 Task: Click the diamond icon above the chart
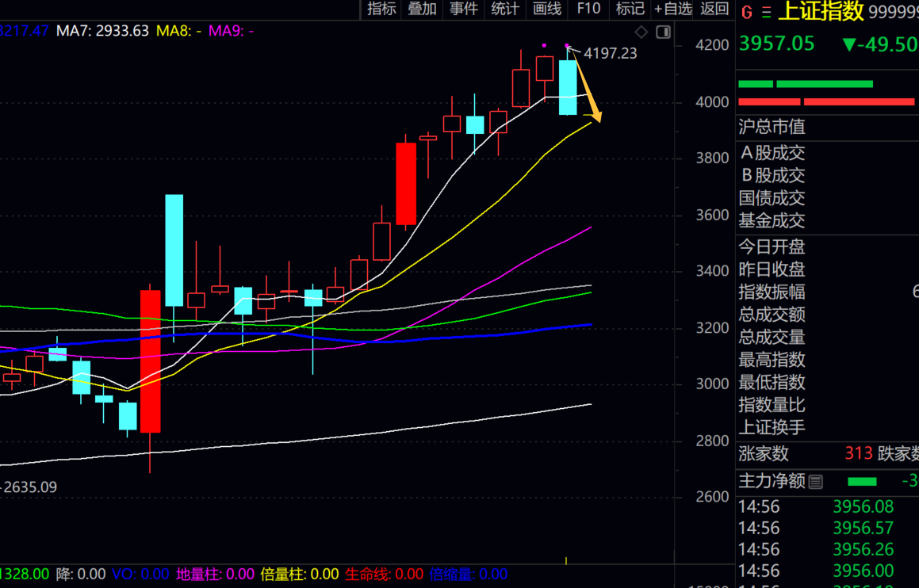[641, 32]
